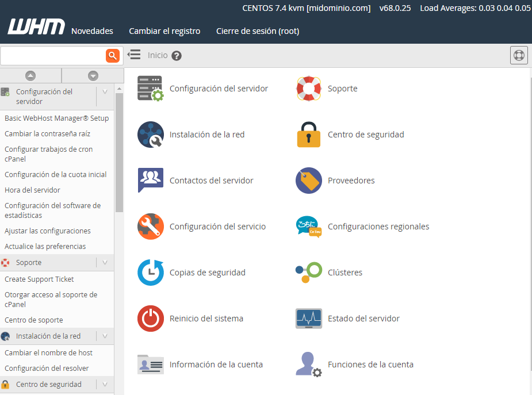Click the help question mark next to Inicio
Viewport: 532px width, 395px height.
click(x=177, y=56)
